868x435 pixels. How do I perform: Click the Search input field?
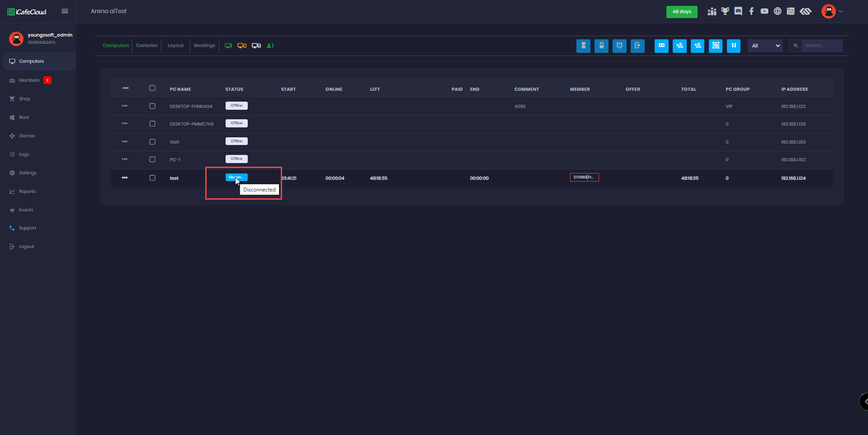click(x=822, y=46)
